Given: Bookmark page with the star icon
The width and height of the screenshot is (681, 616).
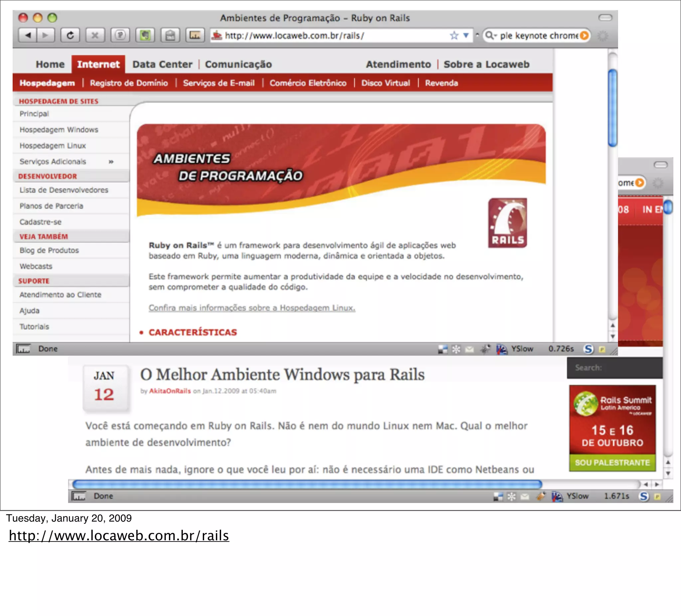Looking at the screenshot, I should coord(454,36).
